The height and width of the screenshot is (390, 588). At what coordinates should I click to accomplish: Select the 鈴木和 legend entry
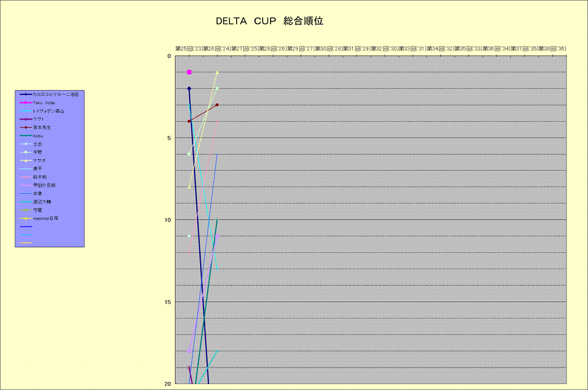[x=33, y=177]
